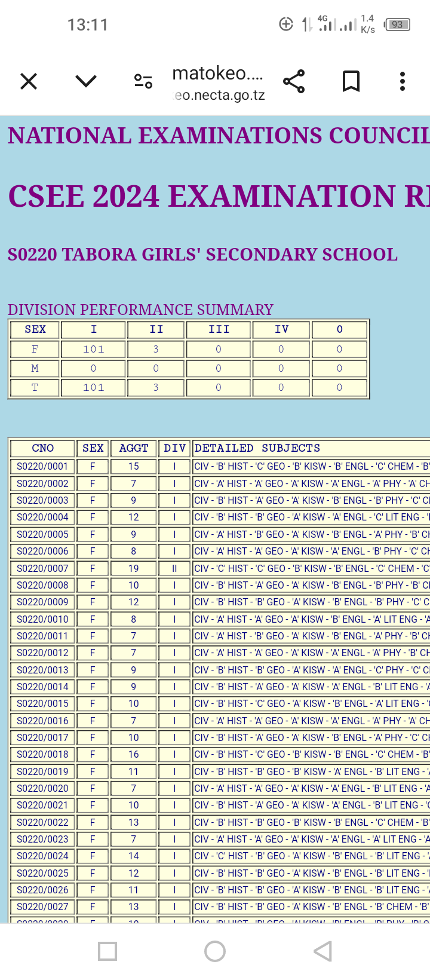Click the T row label in summary

coord(35,387)
